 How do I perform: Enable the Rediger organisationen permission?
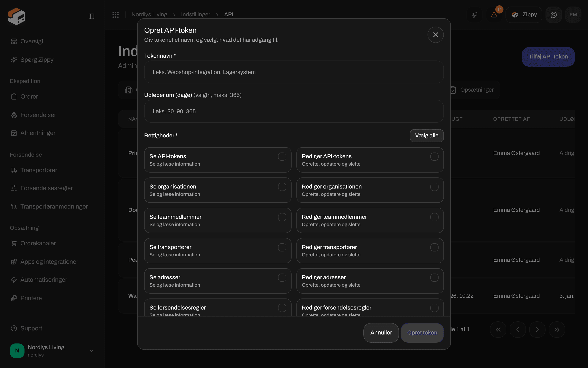(x=434, y=187)
